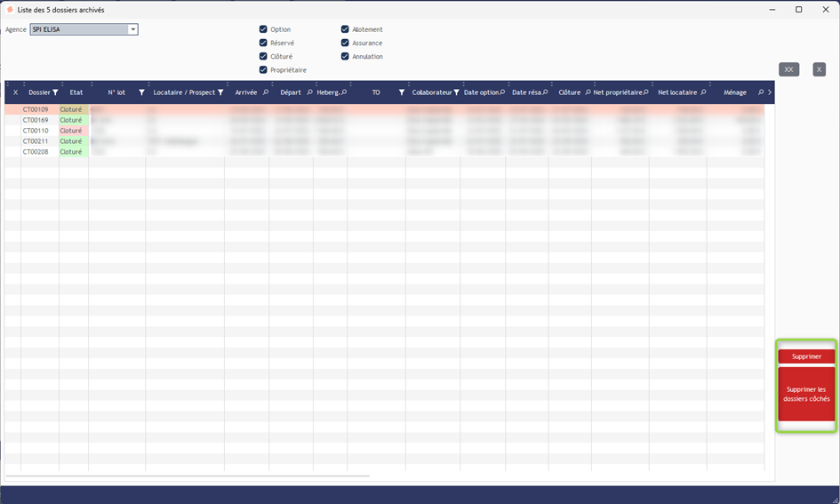
Task: Click filter funnel on Locataire / Prospect column
Action: tap(220, 92)
